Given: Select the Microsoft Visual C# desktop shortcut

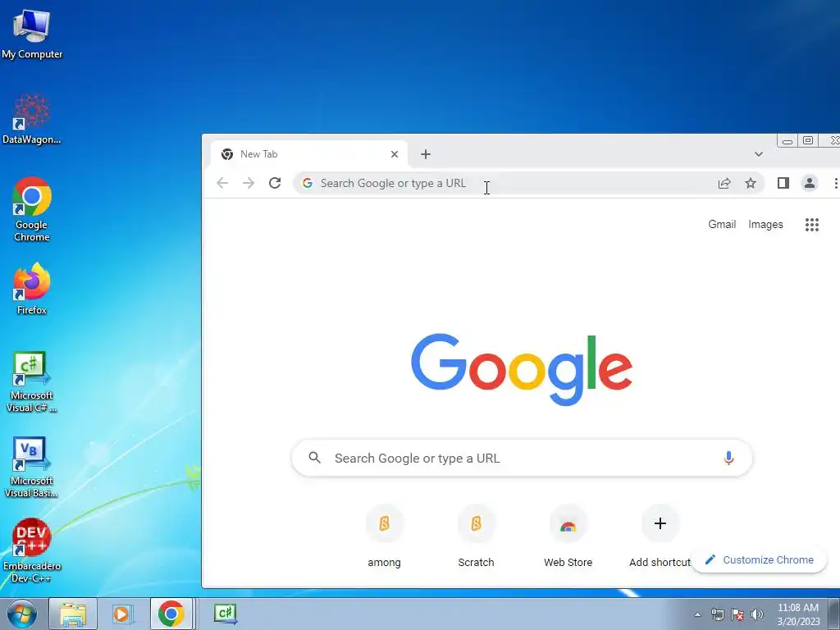Looking at the screenshot, I should click(x=32, y=382).
